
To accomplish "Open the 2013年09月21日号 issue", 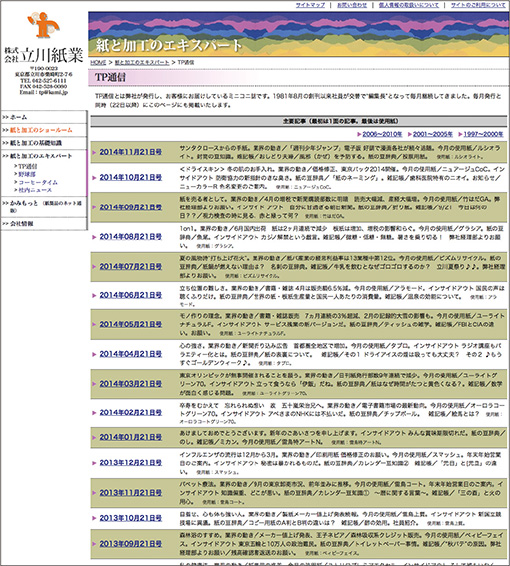I will point(131,544).
